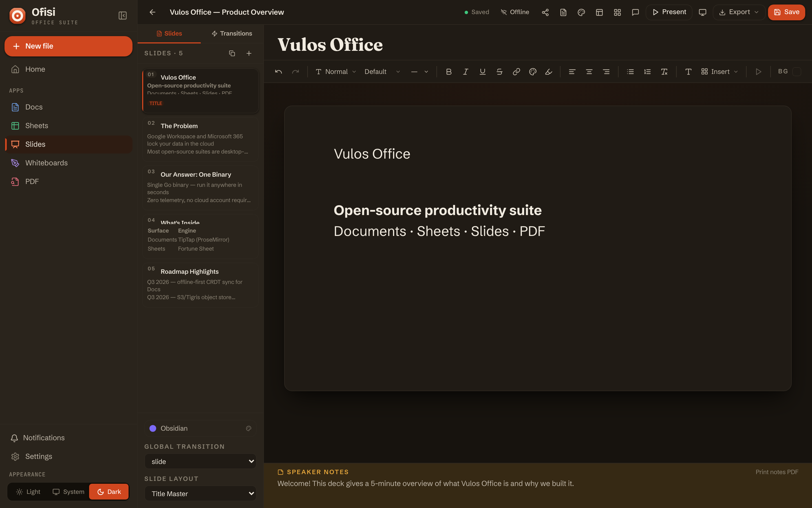
Task: Apply underline formatting
Action: click(482, 72)
